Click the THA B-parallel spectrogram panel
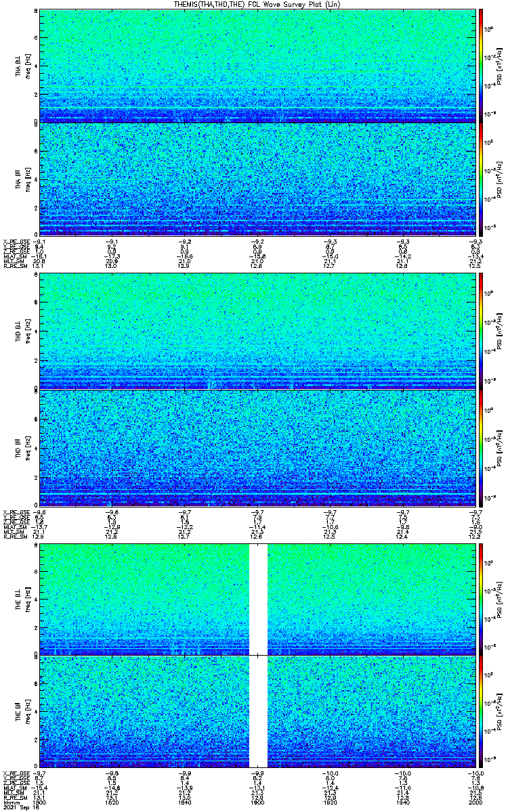This screenshot has height=812, width=508. click(x=258, y=179)
